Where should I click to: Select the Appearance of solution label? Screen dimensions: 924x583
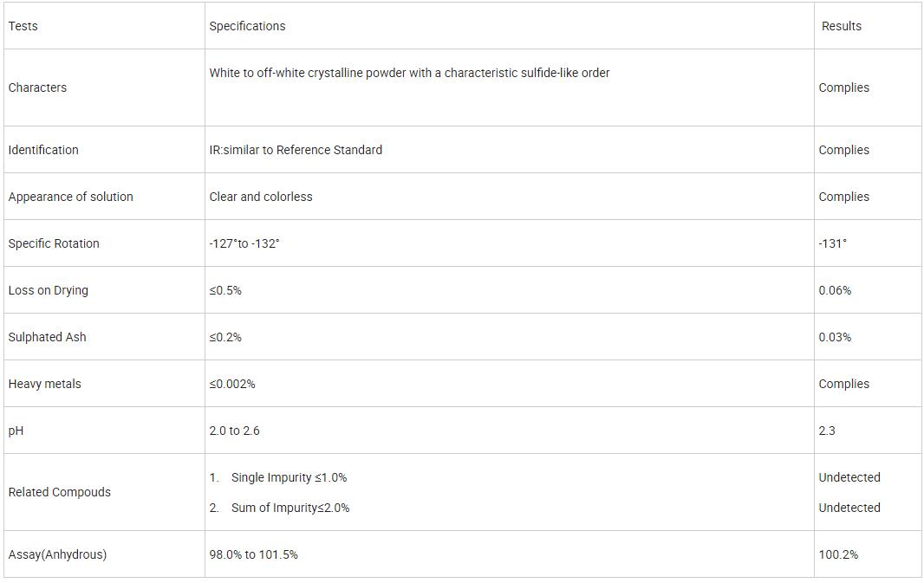coord(71,197)
